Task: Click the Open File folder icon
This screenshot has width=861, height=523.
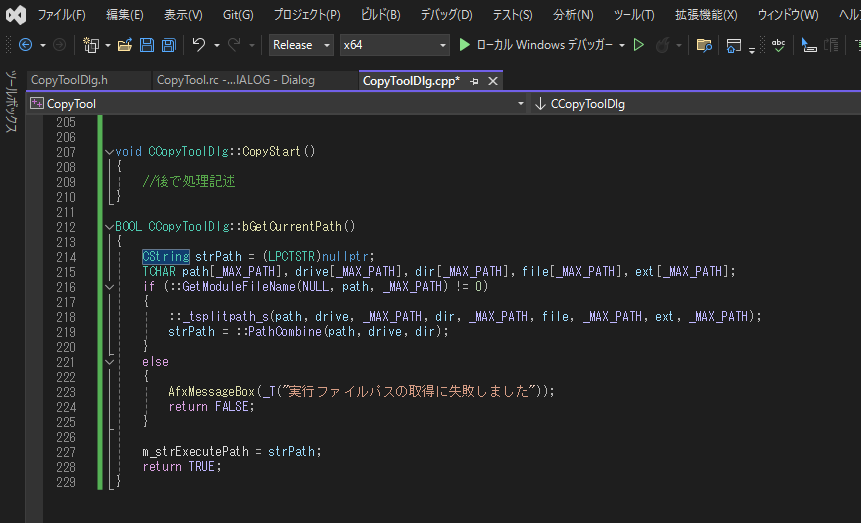Action: [x=125, y=45]
